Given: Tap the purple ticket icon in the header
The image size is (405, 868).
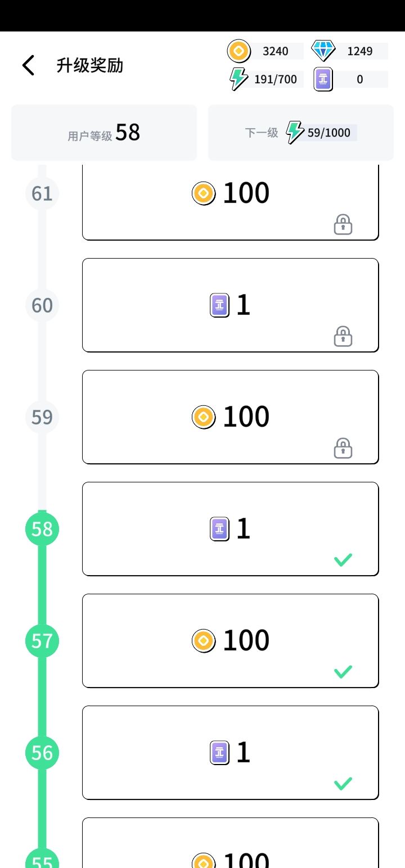Looking at the screenshot, I should tap(323, 79).
